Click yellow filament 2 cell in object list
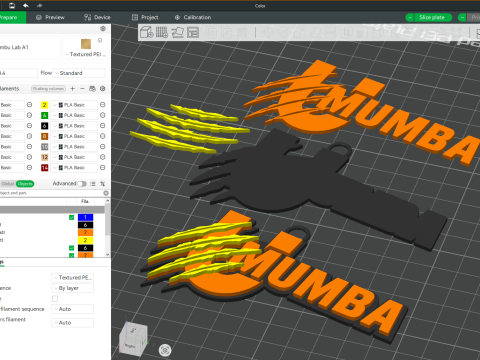Image resolution: width=480 pixels, height=360 pixels. 85,240
